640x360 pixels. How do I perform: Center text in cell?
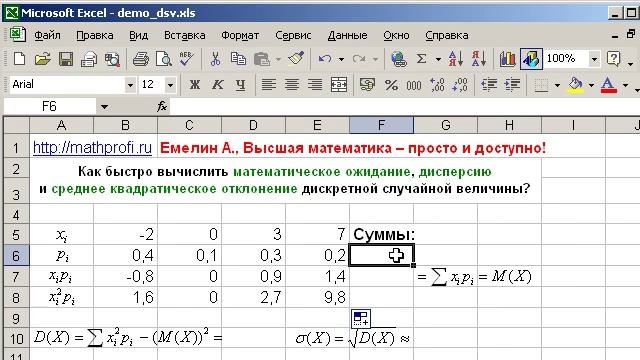(x=291, y=85)
